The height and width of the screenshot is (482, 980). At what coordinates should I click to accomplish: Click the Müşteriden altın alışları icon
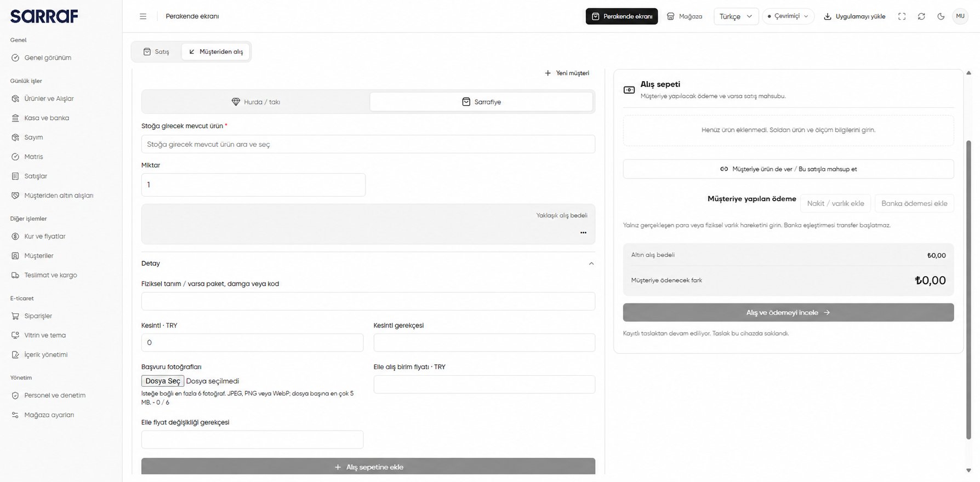(15, 196)
